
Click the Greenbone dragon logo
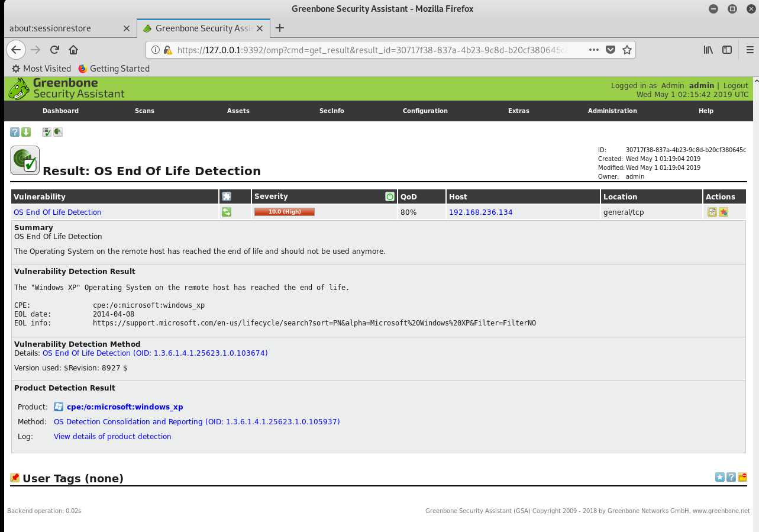tap(19, 89)
